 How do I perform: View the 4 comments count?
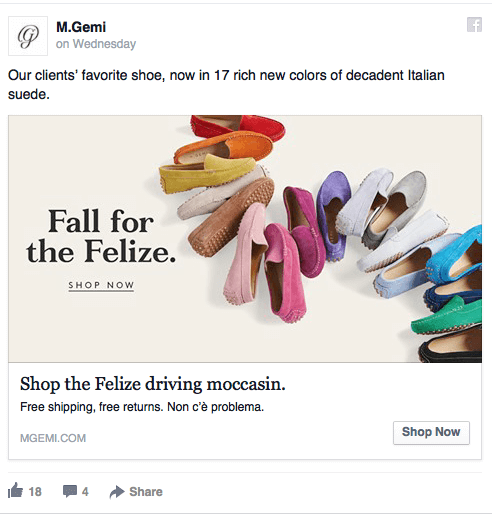(85, 492)
